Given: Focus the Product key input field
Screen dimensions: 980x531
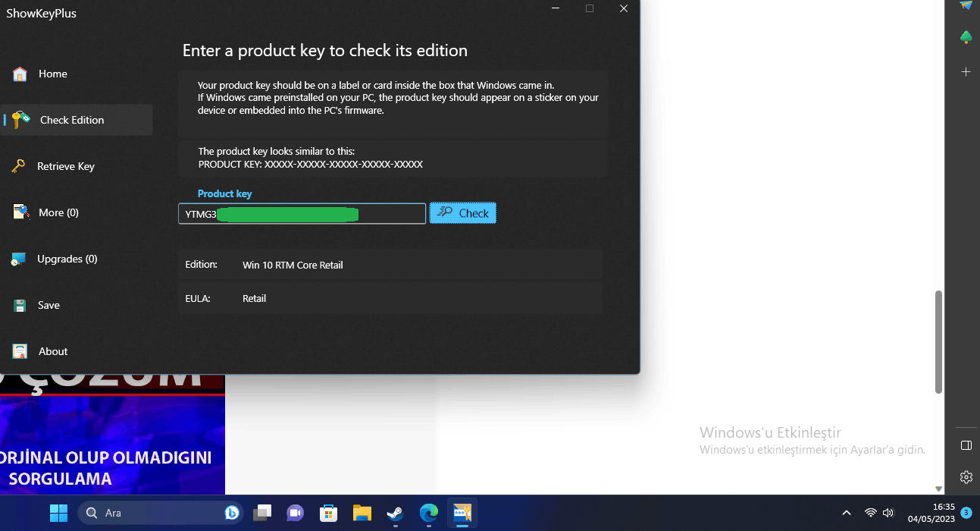Looking at the screenshot, I should [302, 214].
